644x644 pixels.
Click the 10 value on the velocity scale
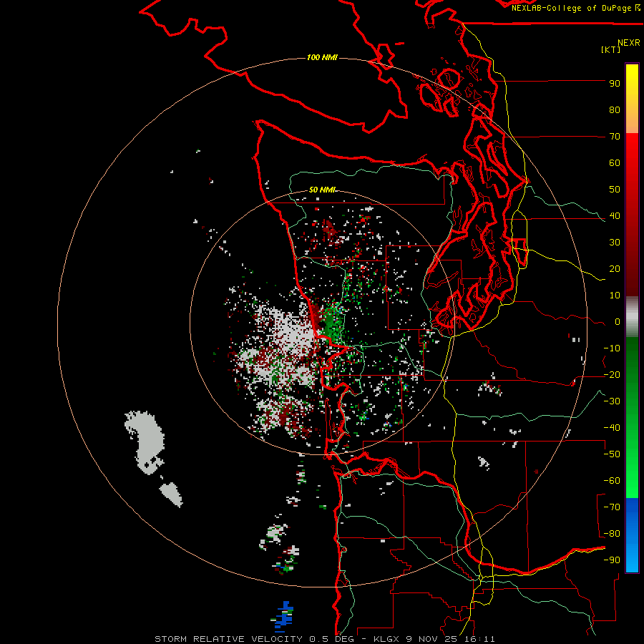tap(615, 296)
